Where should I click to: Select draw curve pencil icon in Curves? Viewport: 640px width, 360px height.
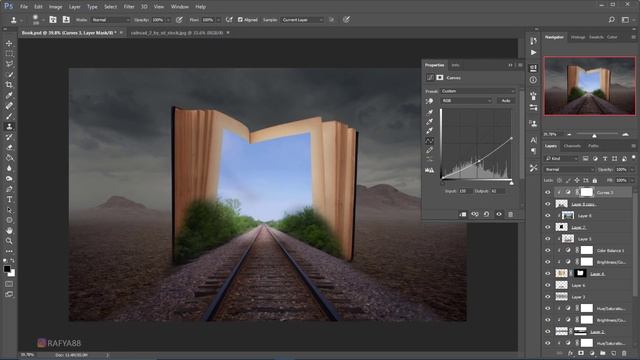429,150
